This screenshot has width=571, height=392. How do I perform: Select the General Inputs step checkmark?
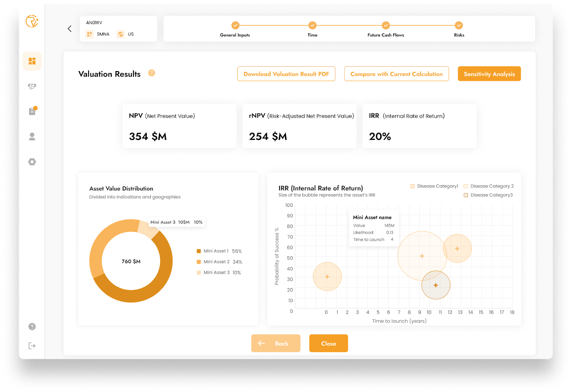tap(235, 25)
